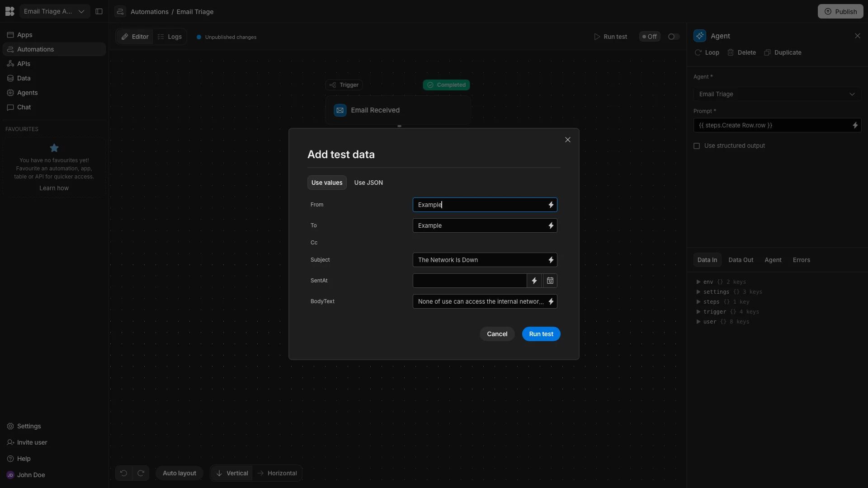Screen dimensions: 868x488
Task: Open the Email Triage agent dropdown
Action: [777, 94]
